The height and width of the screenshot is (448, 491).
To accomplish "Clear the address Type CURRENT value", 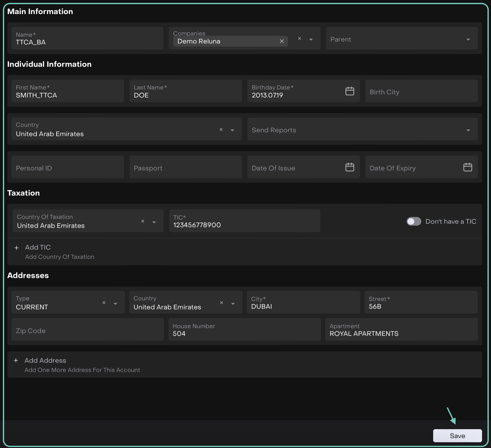I will point(104,303).
